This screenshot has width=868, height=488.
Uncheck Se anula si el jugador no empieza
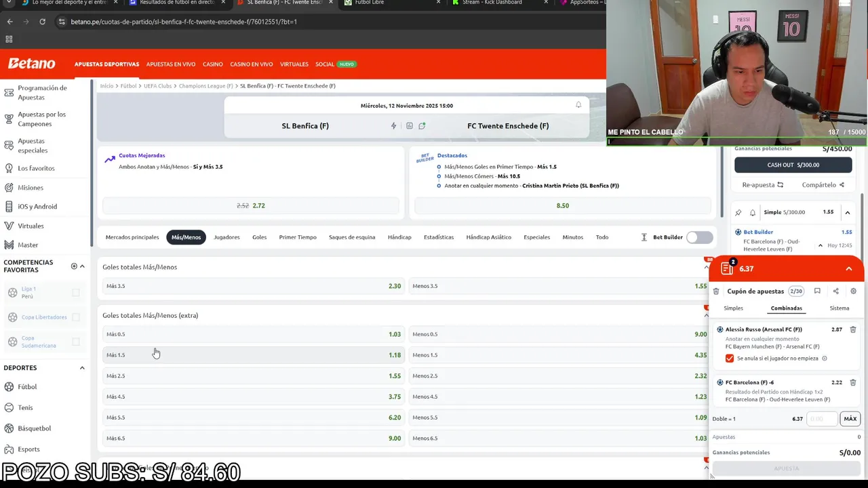coord(730,358)
